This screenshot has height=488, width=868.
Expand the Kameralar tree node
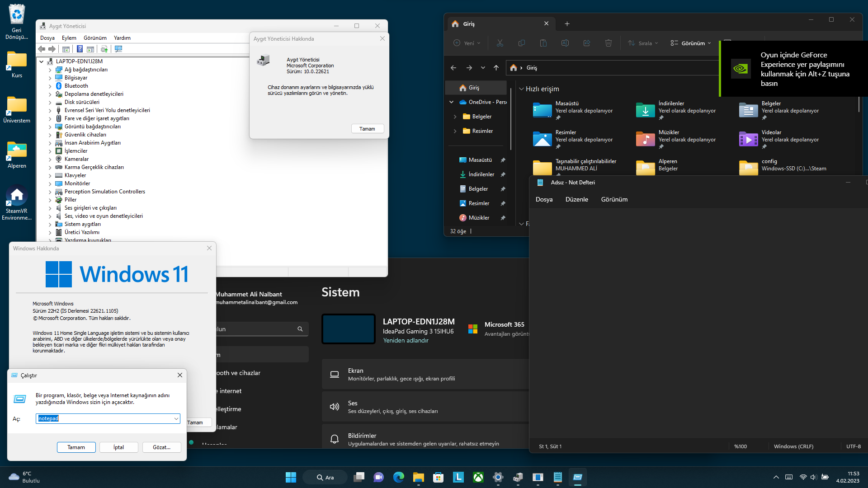tap(50, 159)
